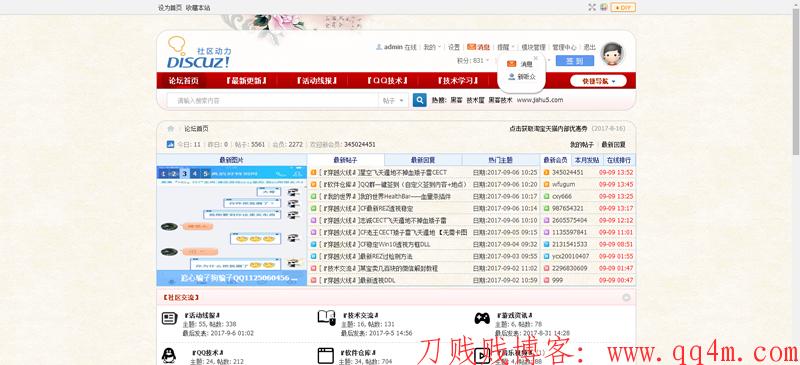Click the blue search magnifier button

click(419, 101)
